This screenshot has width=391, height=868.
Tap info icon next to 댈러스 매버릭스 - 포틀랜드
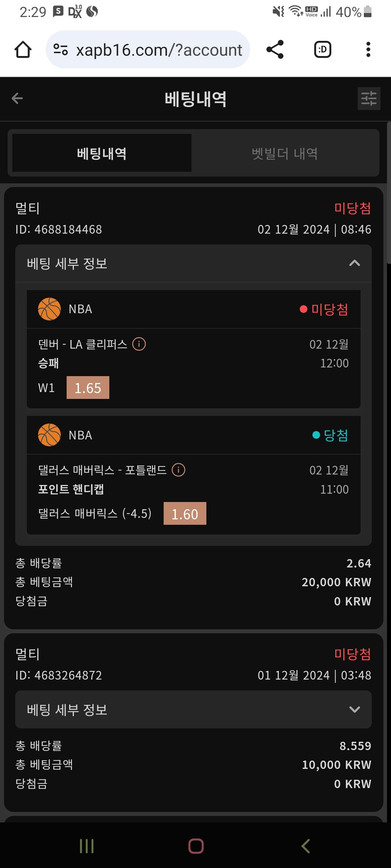point(178,470)
